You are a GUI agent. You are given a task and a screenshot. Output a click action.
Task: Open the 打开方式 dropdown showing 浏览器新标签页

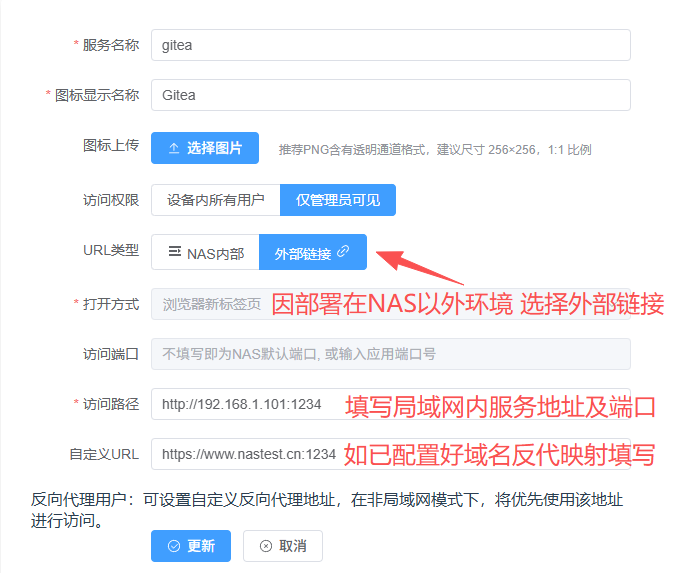(391, 304)
